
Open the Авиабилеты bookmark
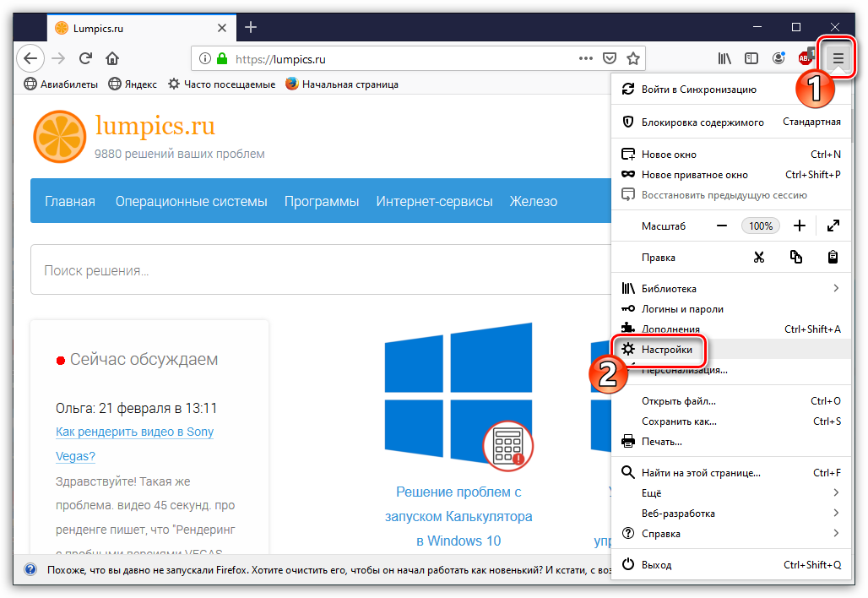(61, 84)
